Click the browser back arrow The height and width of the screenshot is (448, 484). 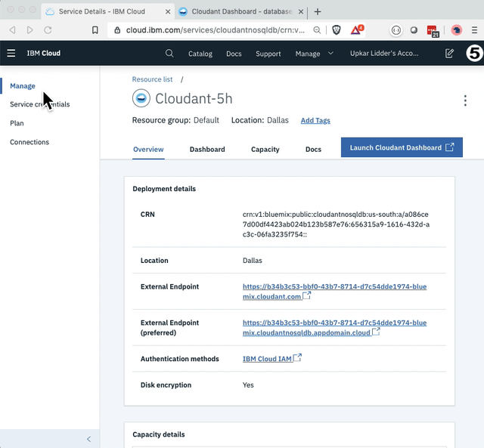(12, 30)
